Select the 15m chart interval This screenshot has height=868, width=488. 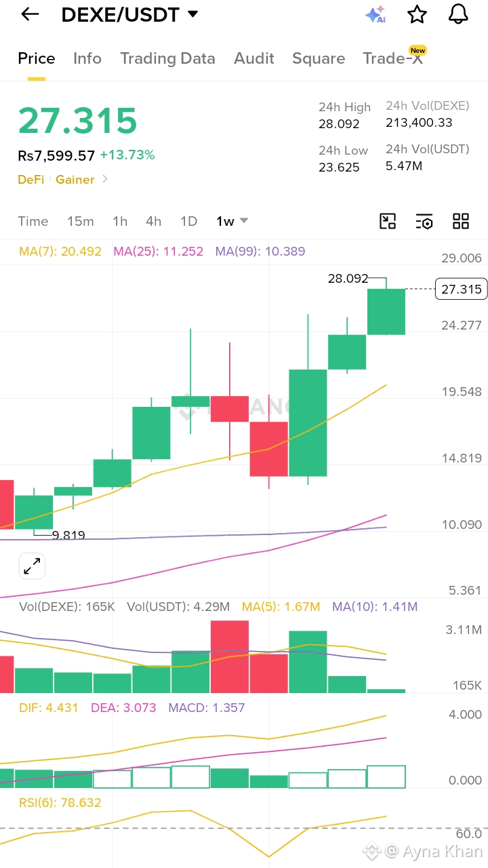click(x=81, y=221)
